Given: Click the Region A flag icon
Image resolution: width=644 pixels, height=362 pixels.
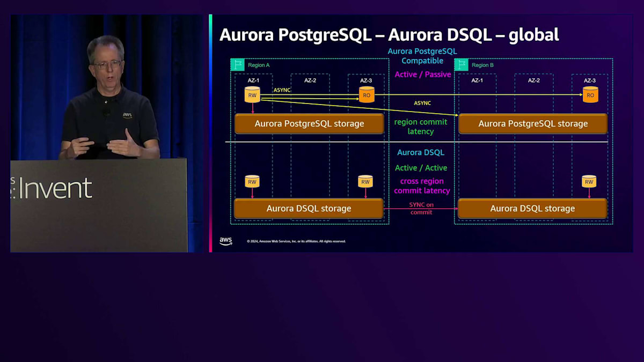Looking at the screenshot, I should point(237,65).
